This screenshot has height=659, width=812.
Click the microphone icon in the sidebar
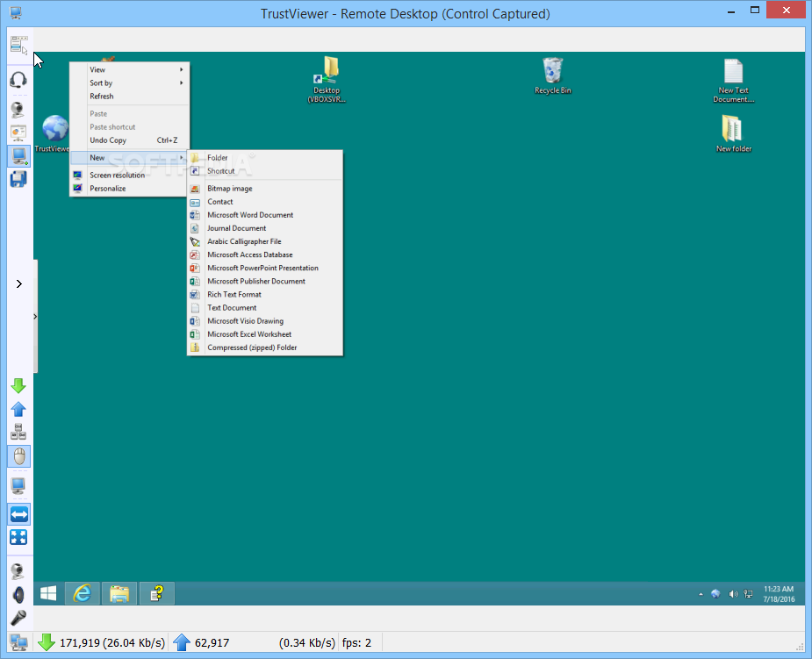[18, 618]
